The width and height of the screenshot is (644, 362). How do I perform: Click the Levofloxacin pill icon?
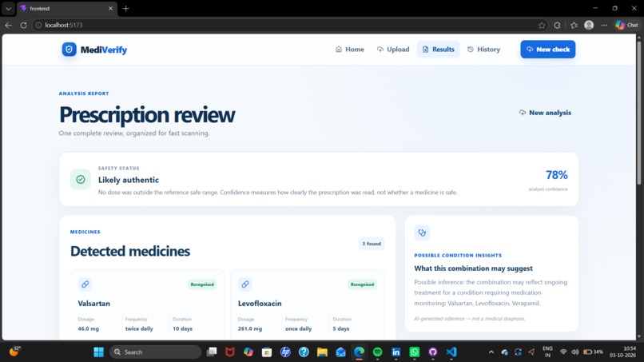tap(245, 284)
